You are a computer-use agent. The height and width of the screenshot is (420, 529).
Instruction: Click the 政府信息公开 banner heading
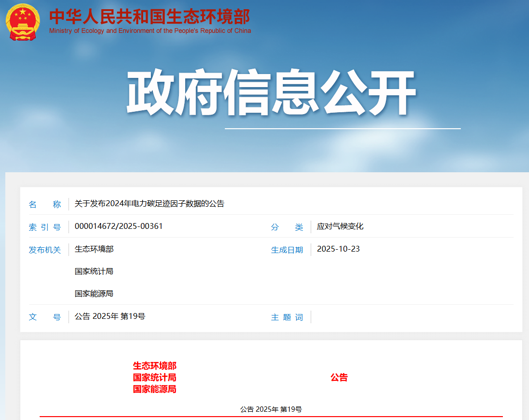click(271, 93)
